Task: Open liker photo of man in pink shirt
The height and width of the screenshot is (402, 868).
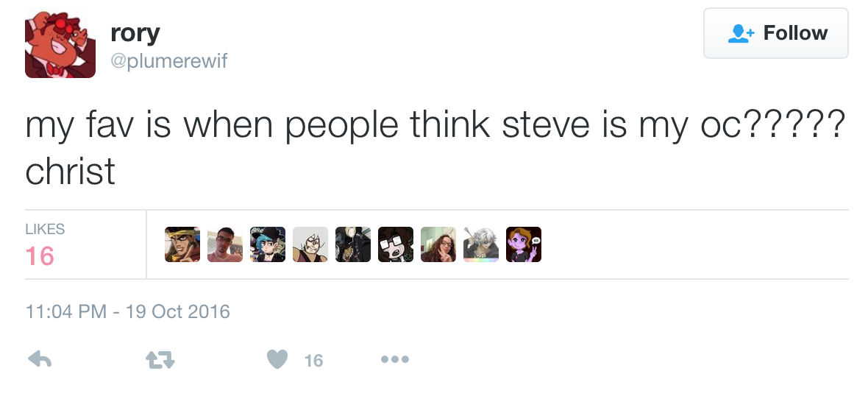Action: click(x=225, y=244)
